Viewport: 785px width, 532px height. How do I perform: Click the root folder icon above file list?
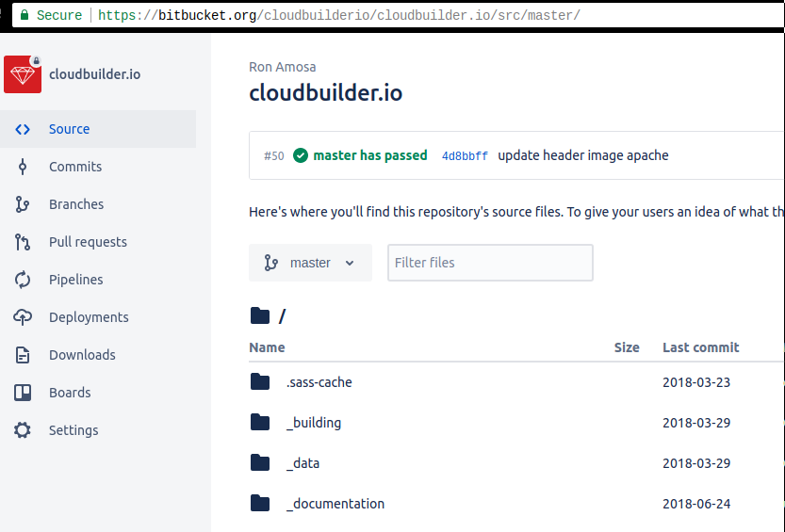[260, 316]
